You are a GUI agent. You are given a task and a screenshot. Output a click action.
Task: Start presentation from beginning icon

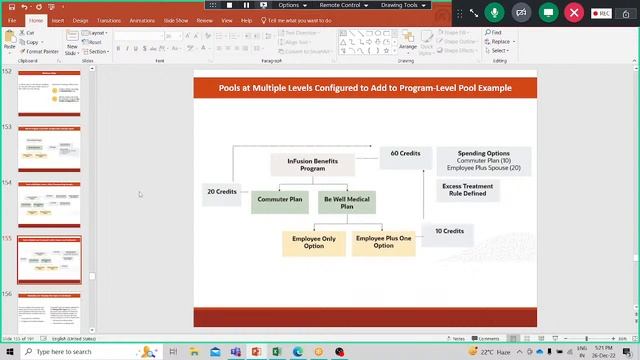click(51, 7)
